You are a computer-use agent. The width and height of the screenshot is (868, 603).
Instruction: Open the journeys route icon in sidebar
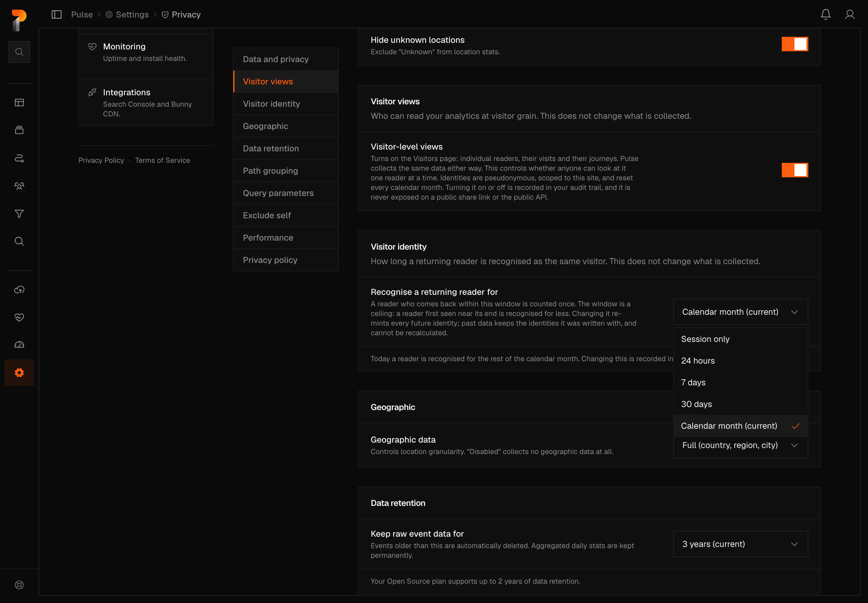pos(19,158)
